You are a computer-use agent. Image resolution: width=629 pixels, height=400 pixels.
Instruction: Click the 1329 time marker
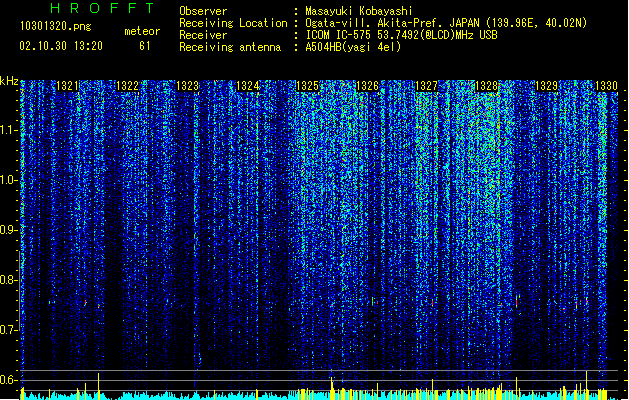click(546, 86)
